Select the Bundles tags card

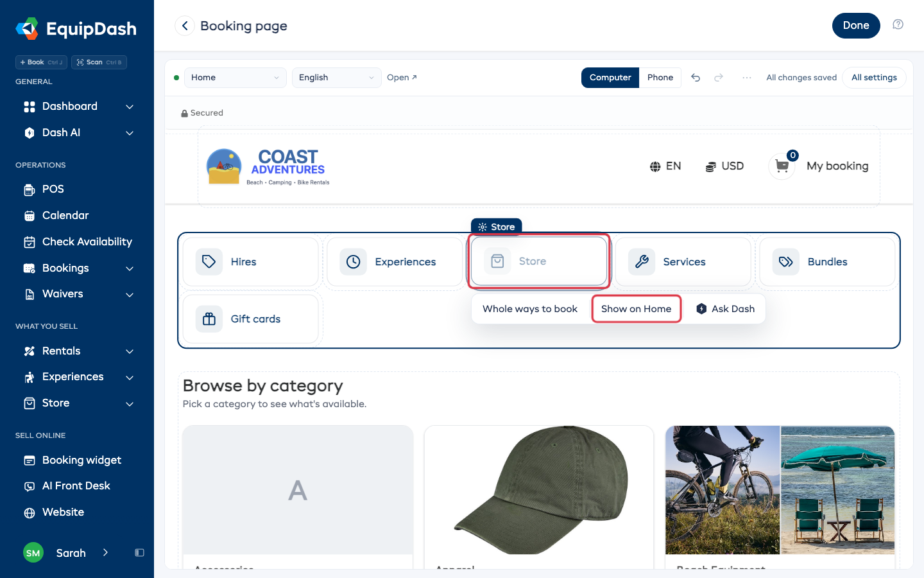coord(827,262)
